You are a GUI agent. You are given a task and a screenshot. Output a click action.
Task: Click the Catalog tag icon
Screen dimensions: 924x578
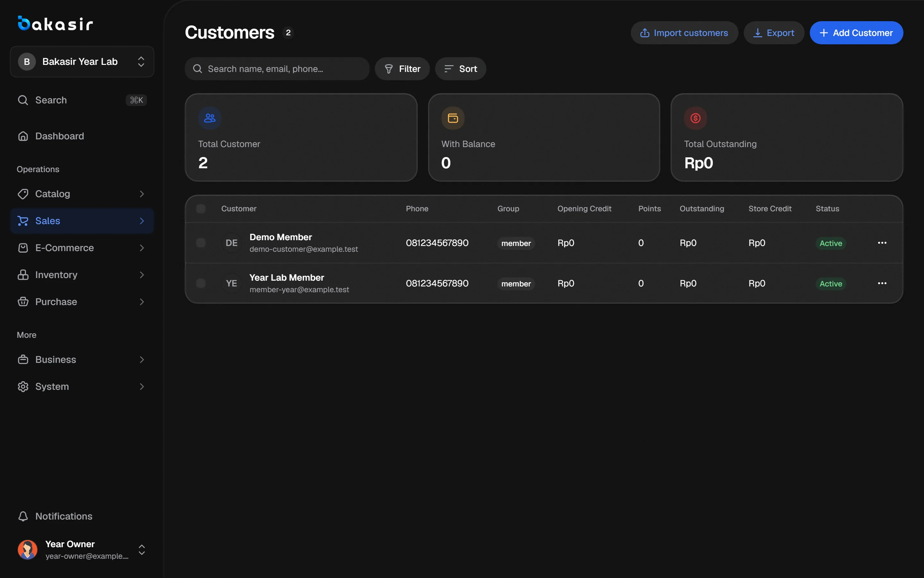(x=23, y=194)
